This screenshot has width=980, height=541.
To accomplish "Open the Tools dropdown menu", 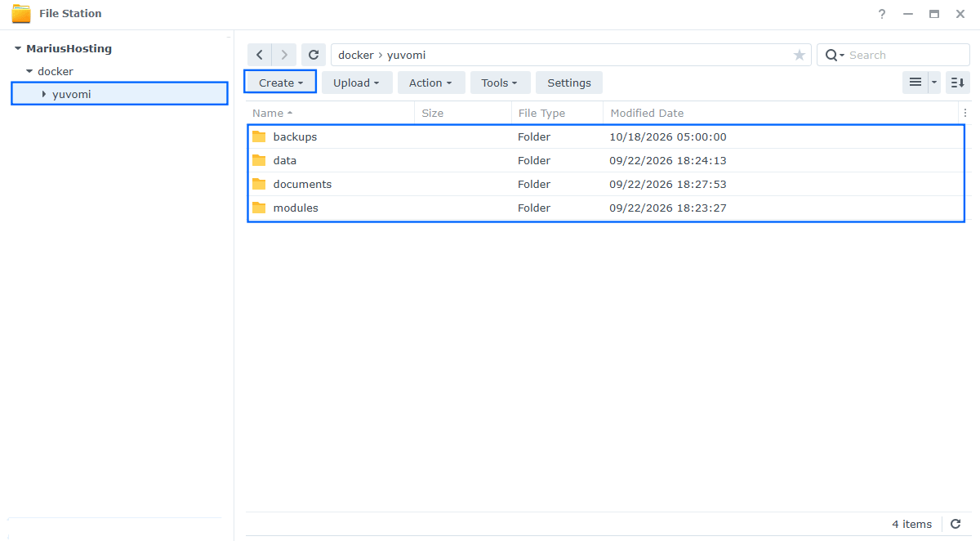I will [x=500, y=83].
